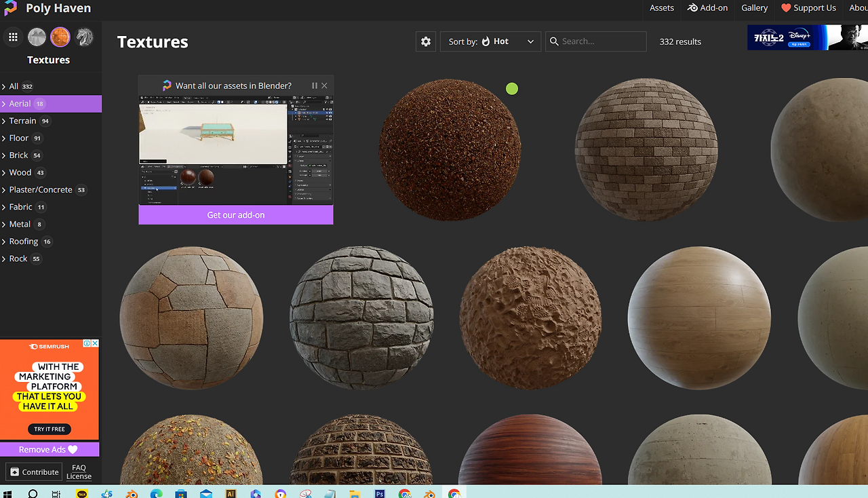The height and width of the screenshot is (498, 868).
Task: Open the Sort by Hot dropdown
Action: pos(490,41)
